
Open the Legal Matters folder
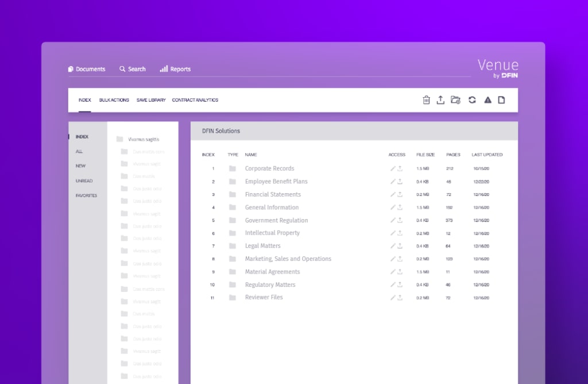point(263,246)
